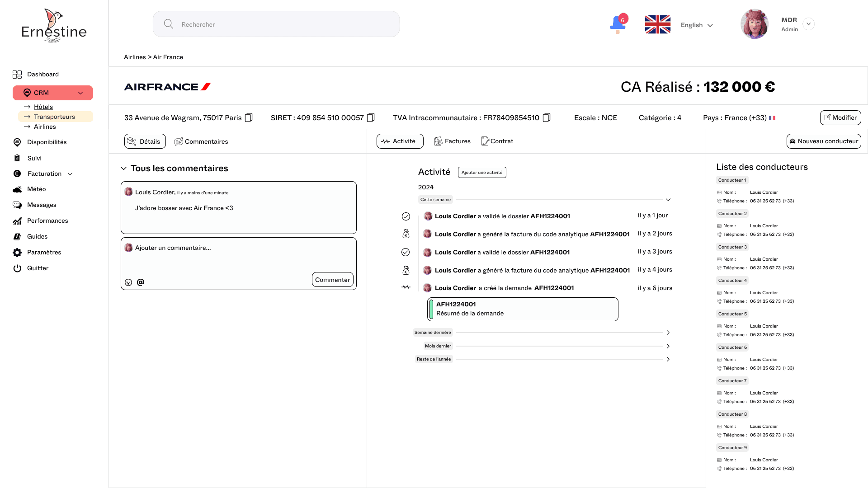Viewport: 868px width, 488px height.
Task: Open Météo from the sidebar
Action: (x=36, y=189)
